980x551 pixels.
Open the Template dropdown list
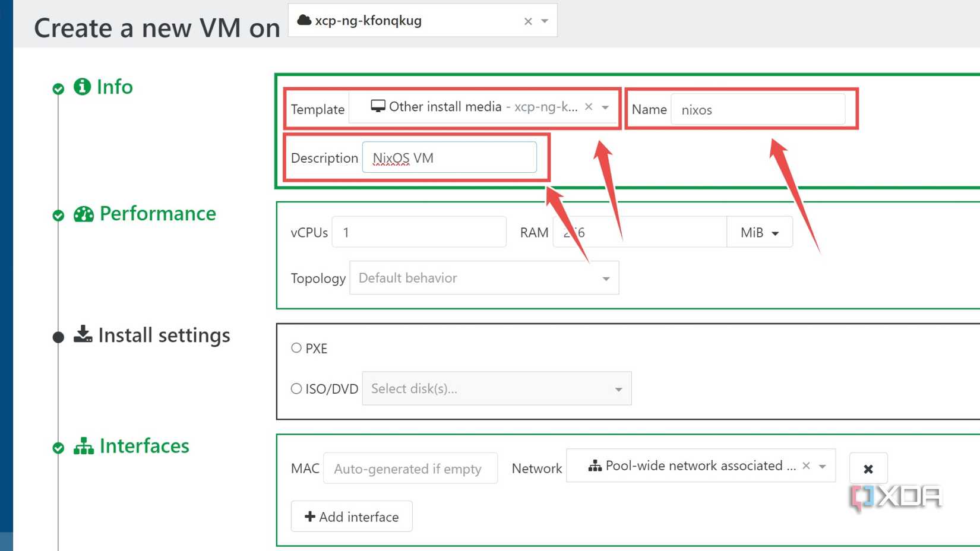tap(605, 107)
